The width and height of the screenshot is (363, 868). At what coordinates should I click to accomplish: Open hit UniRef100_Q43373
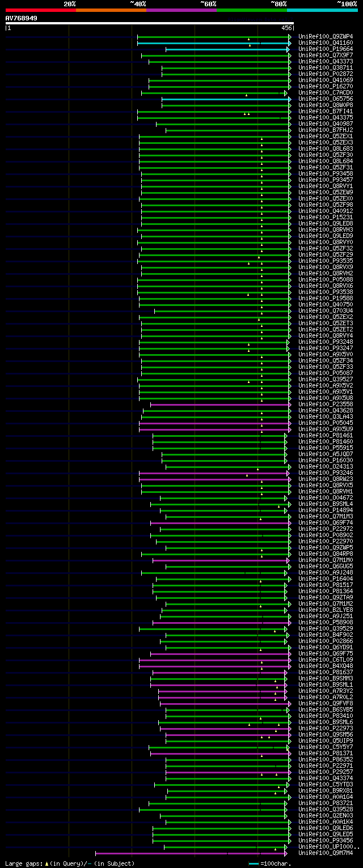[x=325, y=61]
